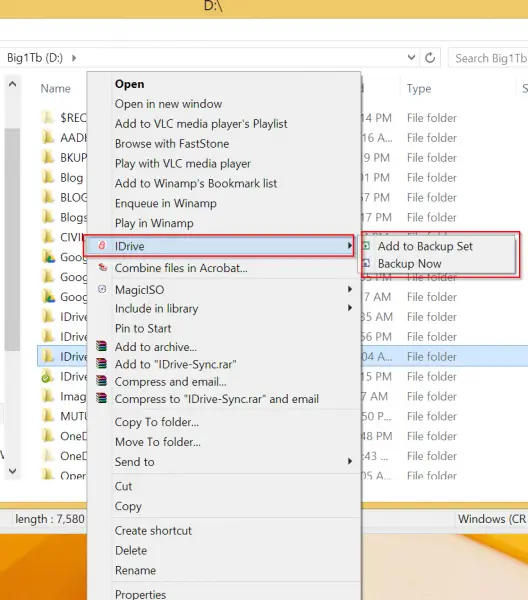The width and height of the screenshot is (528, 600).
Task: Click the scroll down arrow of the navigation pane
Action: pyautogui.click(x=12, y=471)
